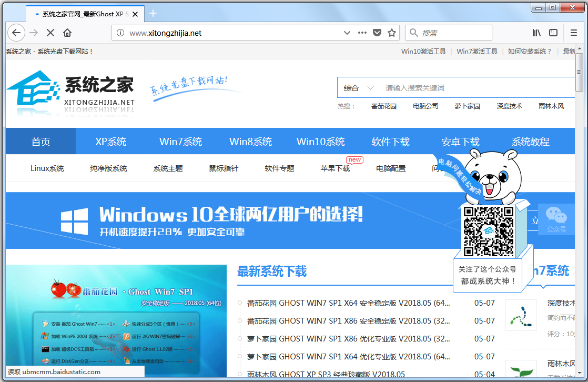Go back to the previous page
The width and height of the screenshot is (588, 382).
[x=16, y=33]
